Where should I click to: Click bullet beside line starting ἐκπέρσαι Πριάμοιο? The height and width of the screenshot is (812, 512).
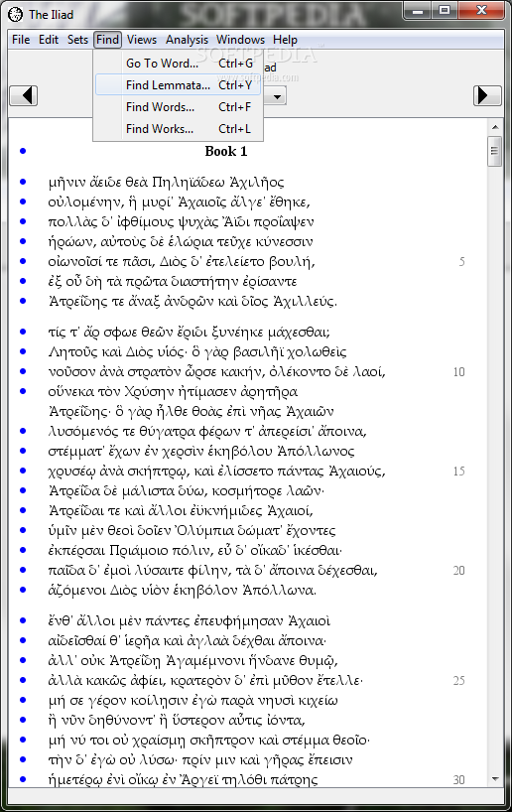23,550
